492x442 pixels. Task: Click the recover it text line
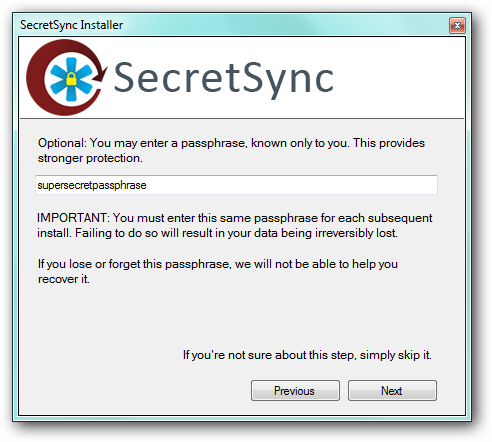tap(63, 279)
